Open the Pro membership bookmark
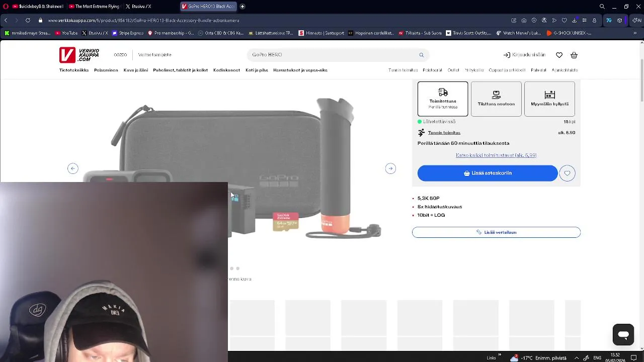Viewport: 644px width, 362px height. coord(171,33)
